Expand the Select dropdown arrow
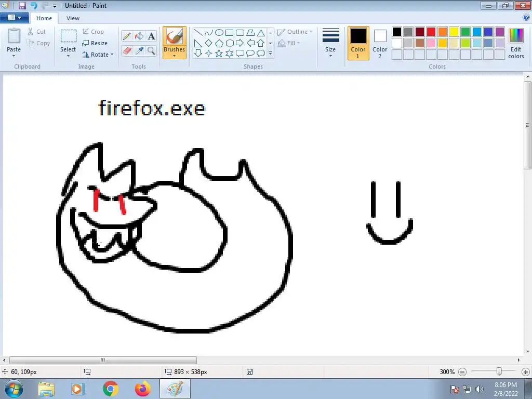 [68, 56]
